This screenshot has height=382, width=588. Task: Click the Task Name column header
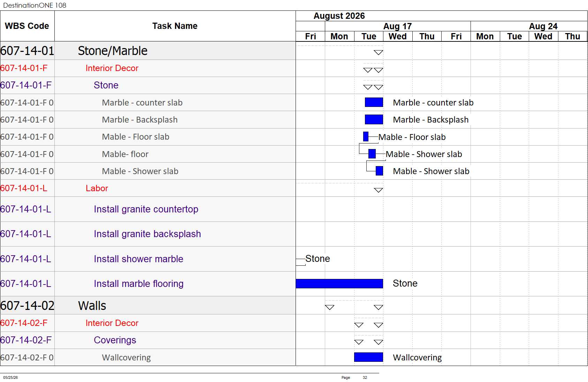tap(175, 26)
